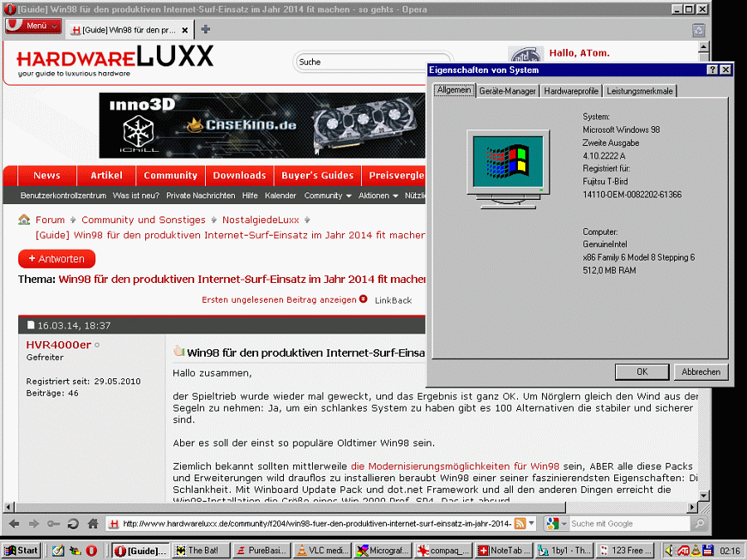Viewport: 747px width, 560px height.
Task: Switch to The Bat! taskbar button
Action: click(x=201, y=551)
